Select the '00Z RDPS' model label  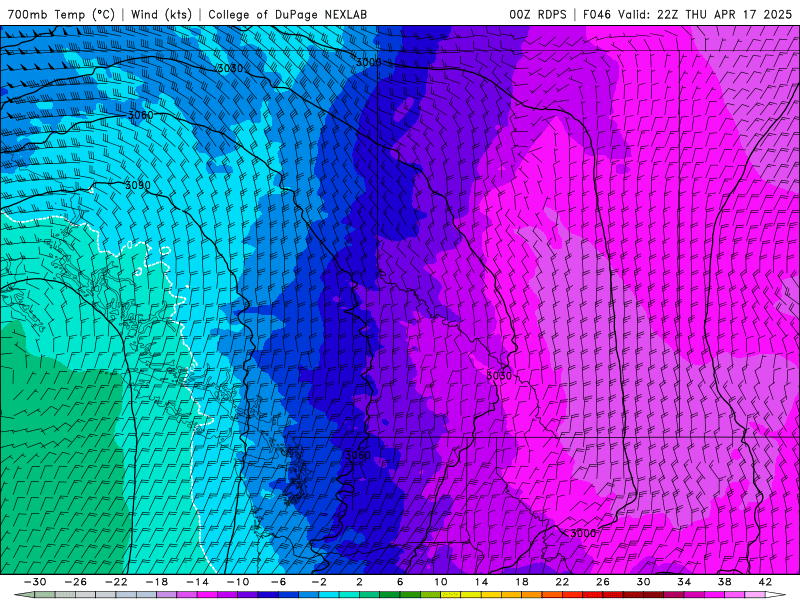[x=537, y=14]
